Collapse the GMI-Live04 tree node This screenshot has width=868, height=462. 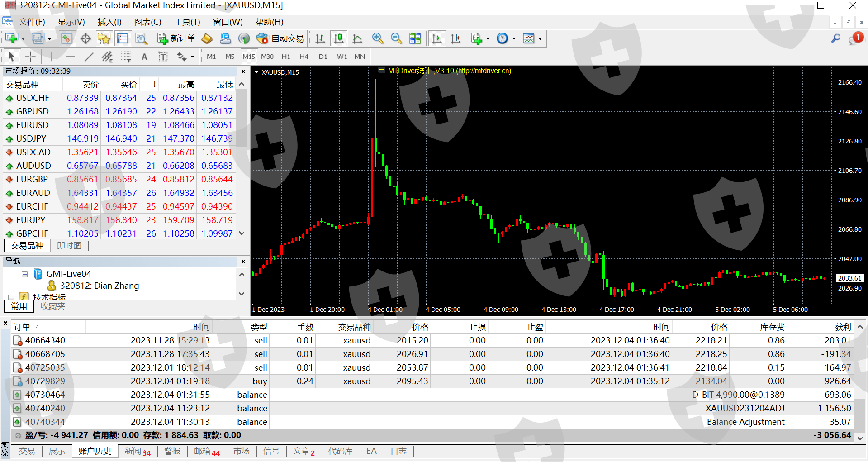click(24, 274)
